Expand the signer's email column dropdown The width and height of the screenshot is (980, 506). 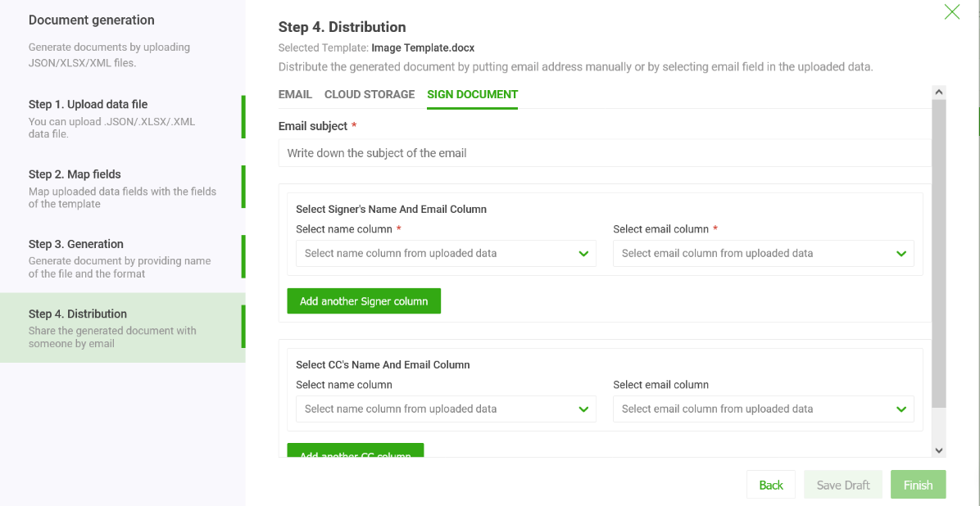(x=752, y=254)
